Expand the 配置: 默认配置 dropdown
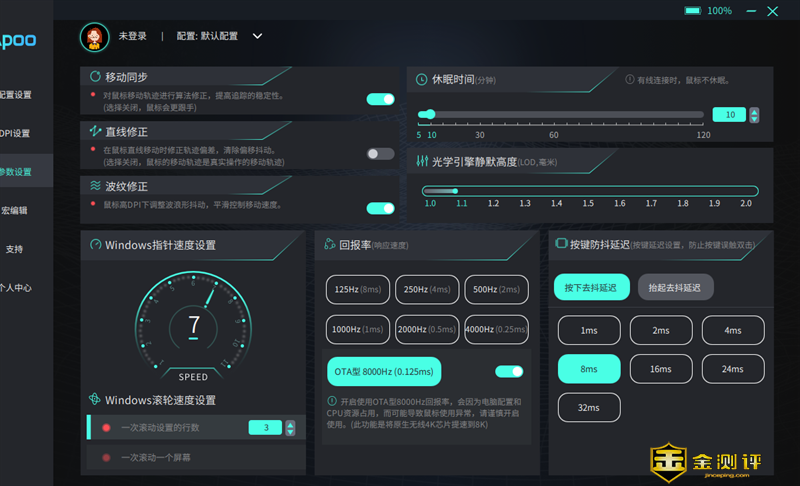The width and height of the screenshot is (800, 486). coord(257,36)
